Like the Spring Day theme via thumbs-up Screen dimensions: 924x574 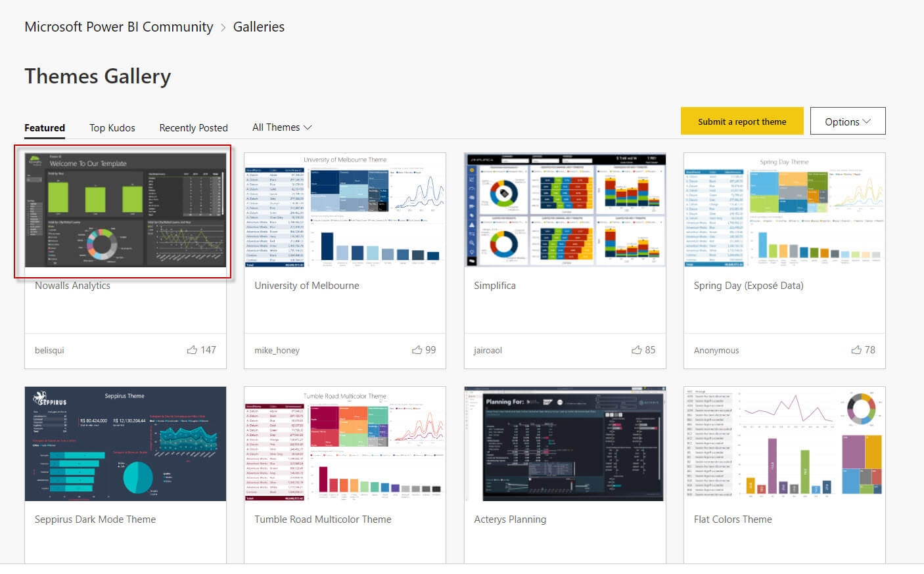click(856, 350)
